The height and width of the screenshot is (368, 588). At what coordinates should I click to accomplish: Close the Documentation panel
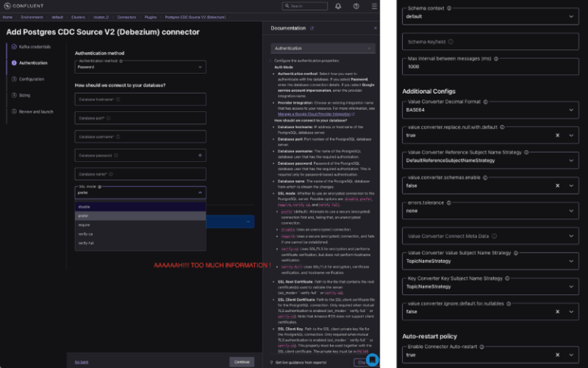[374, 28]
